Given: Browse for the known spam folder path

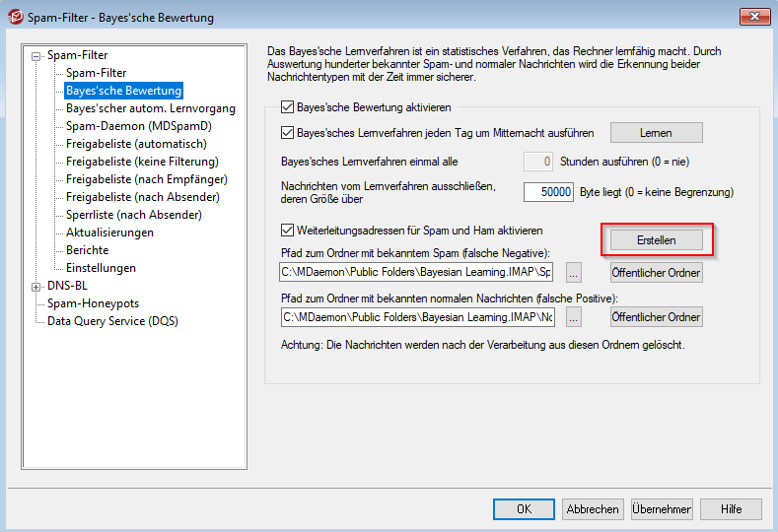Looking at the screenshot, I should click(x=574, y=272).
